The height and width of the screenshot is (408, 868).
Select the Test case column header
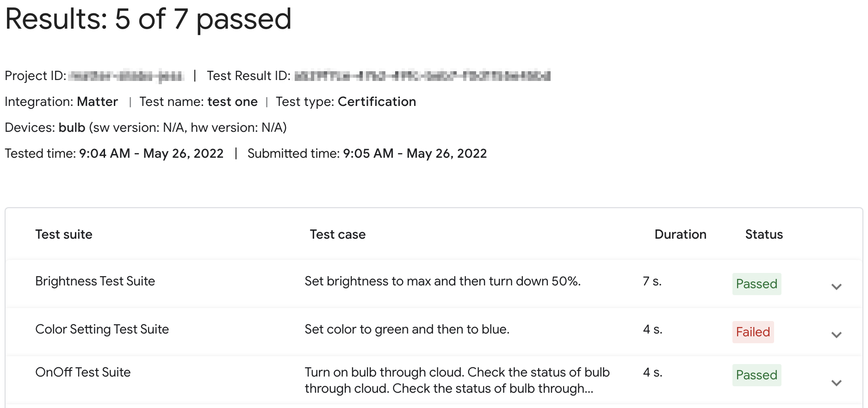337,234
